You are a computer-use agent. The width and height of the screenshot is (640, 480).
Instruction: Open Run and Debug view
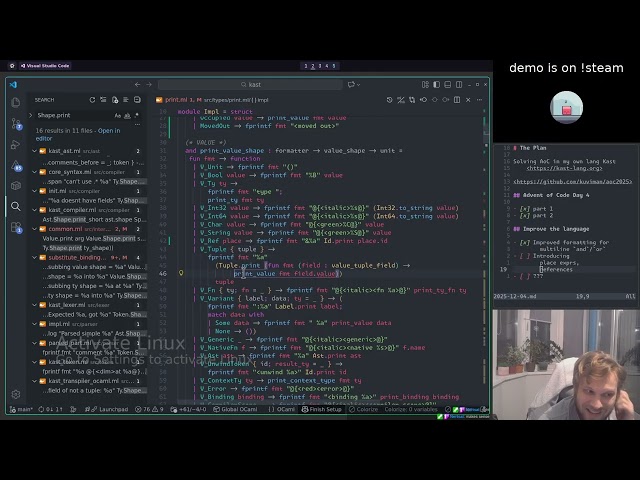pyautogui.click(x=16, y=144)
